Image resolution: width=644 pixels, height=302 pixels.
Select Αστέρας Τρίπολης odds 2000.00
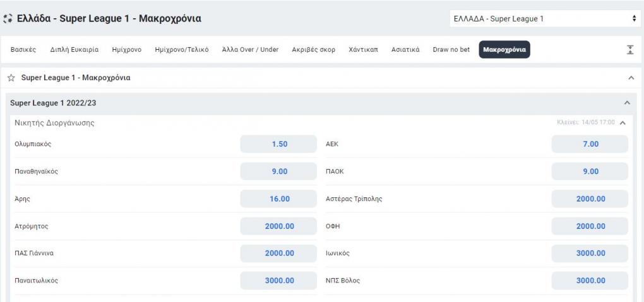click(x=590, y=199)
